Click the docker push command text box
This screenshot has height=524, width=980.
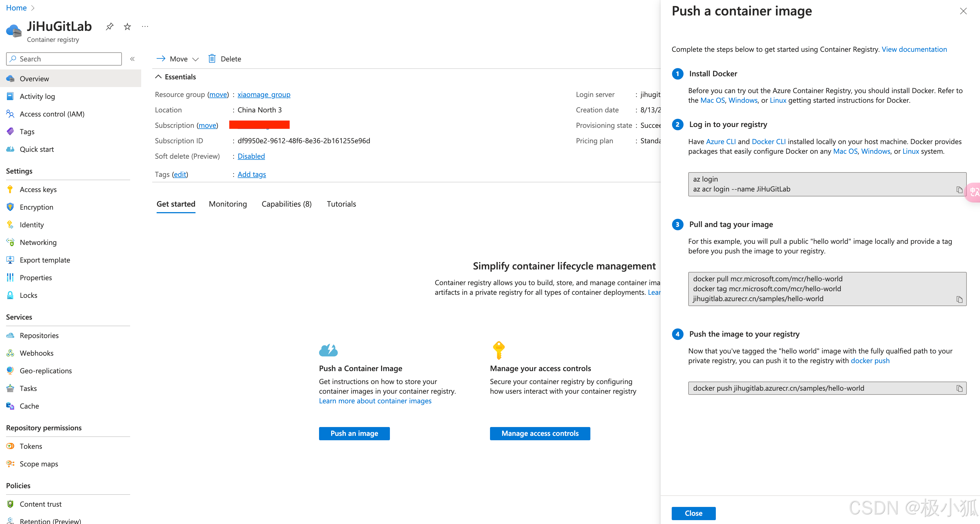(827, 388)
